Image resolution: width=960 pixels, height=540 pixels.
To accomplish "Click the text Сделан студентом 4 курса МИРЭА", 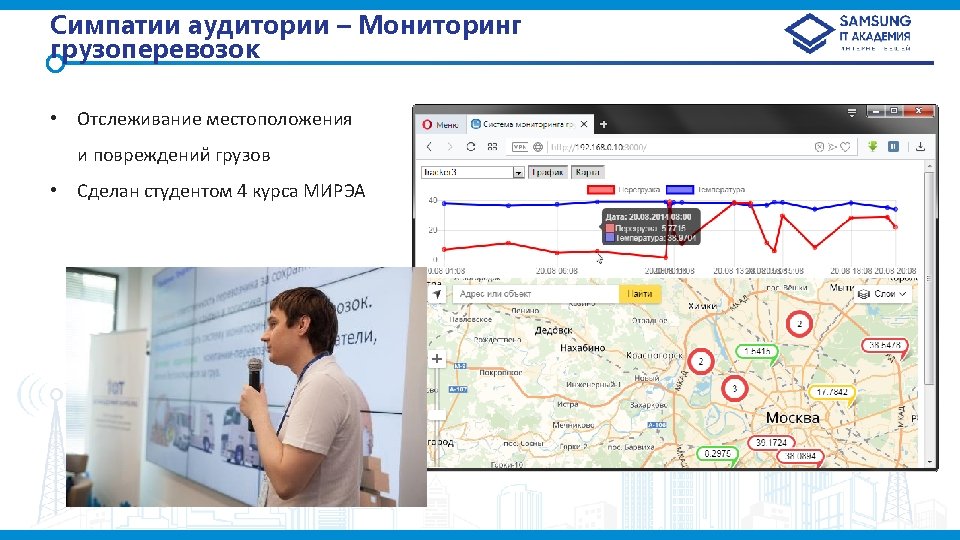I will pyautogui.click(x=221, y=191).
